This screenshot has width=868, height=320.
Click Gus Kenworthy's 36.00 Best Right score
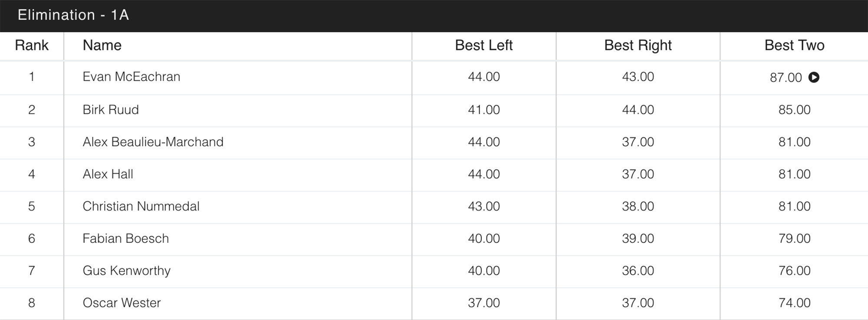pyautogui.click(x=638, y=271)
